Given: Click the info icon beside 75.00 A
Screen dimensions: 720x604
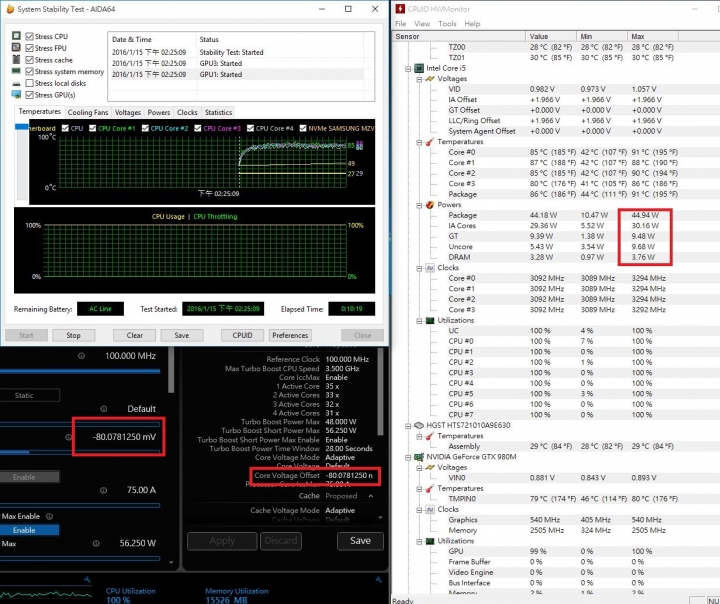Looking at the screenshot, I should pyautogui.click(x=104, y=490).
